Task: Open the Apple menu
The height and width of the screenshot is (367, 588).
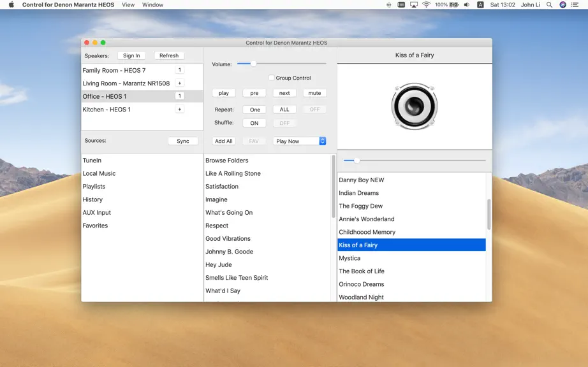Action: tap(11, 4)
